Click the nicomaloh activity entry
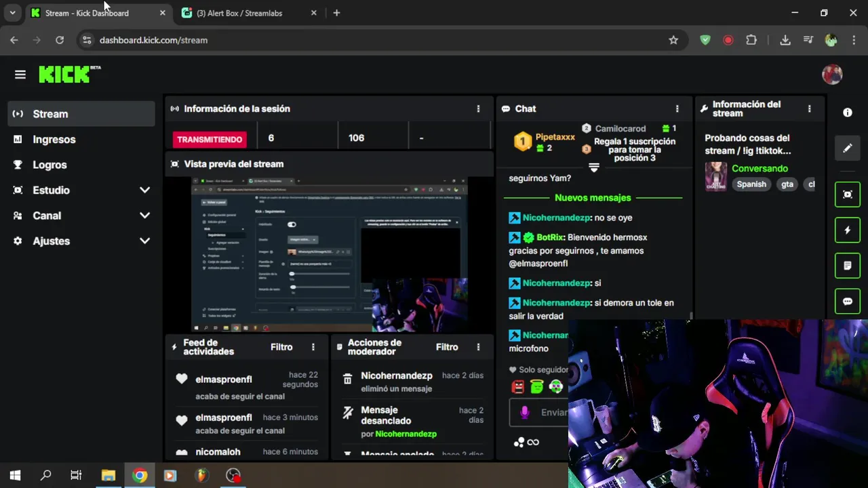 pyautogui.click(x=246, y=452)
